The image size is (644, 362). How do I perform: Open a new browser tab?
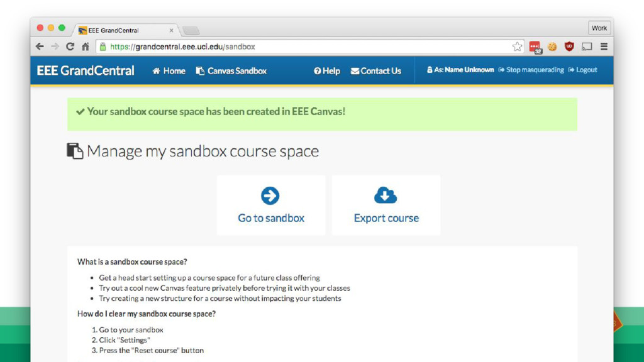191,30
